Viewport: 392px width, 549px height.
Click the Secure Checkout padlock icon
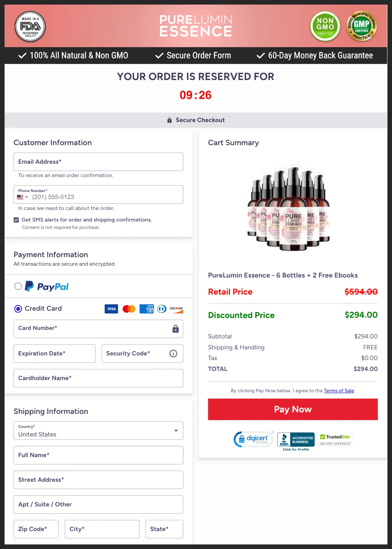[170, 120]
